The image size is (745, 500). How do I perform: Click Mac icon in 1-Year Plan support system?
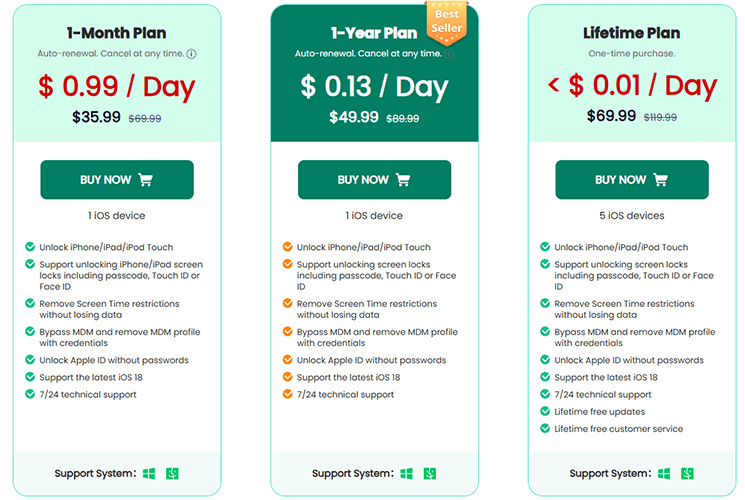click(x=430, y=473)
